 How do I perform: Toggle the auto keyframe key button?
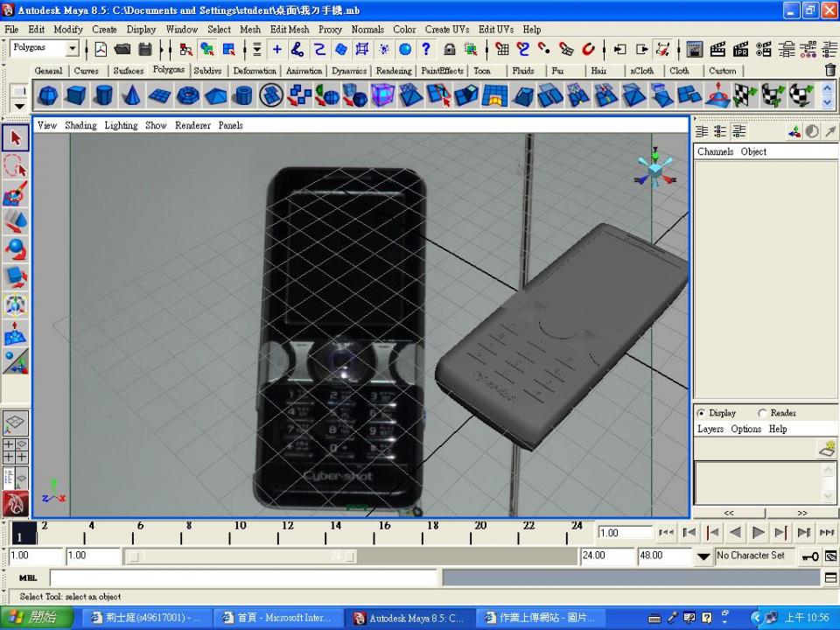(x=810, y=556)
